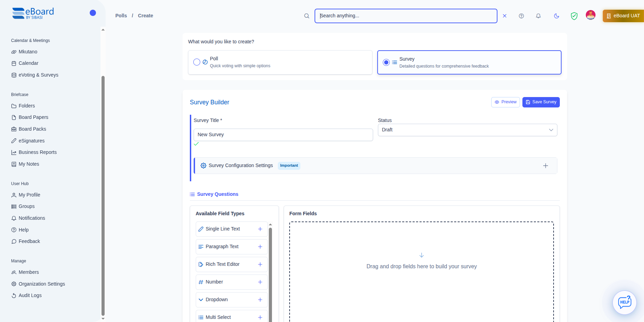Click the eBoard UAT organization switcher
Image resolution: width=644 pixels, height=322 pixels.
[x=623, y=16]
